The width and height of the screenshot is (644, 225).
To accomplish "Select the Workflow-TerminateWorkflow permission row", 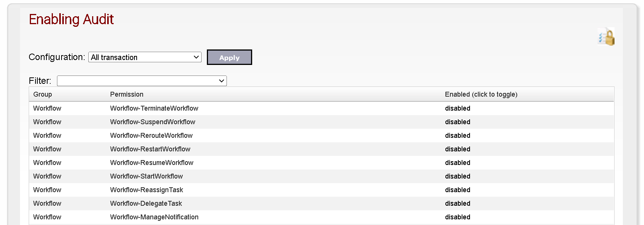I will pyautogui.click(x=322, y=108).
